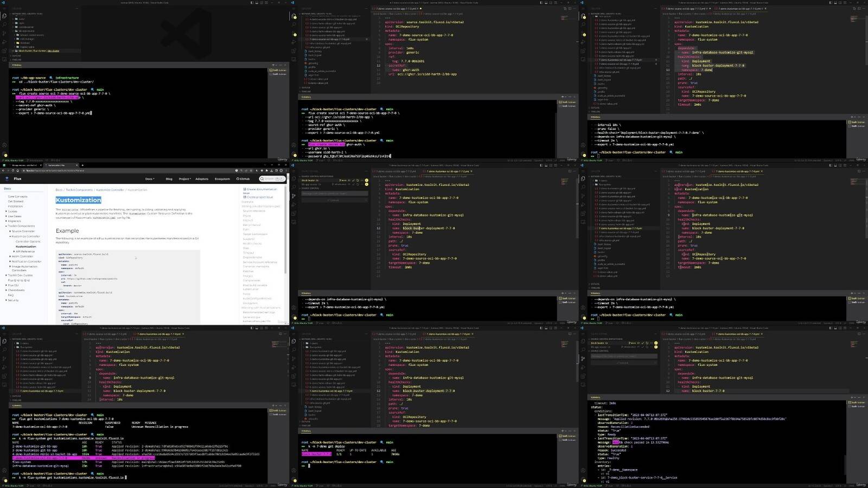
Task: Click Manage gear icon in center VS Code frame
Action: point(293,316)
